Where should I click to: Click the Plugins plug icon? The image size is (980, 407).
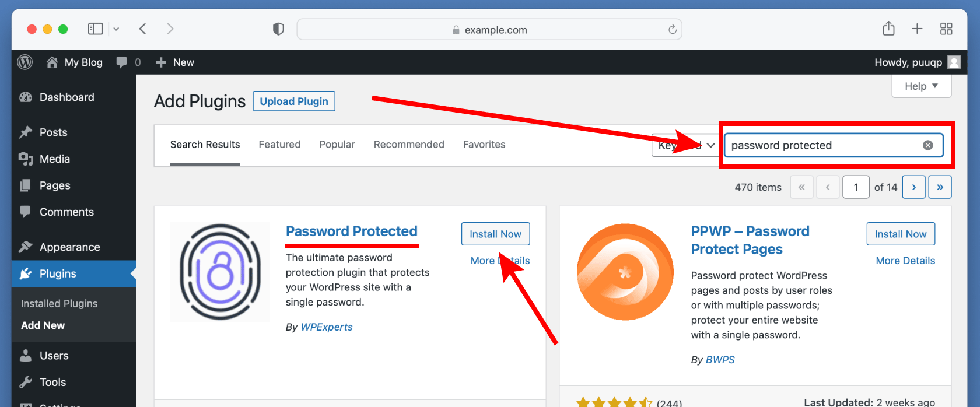(x=25, y=273)
